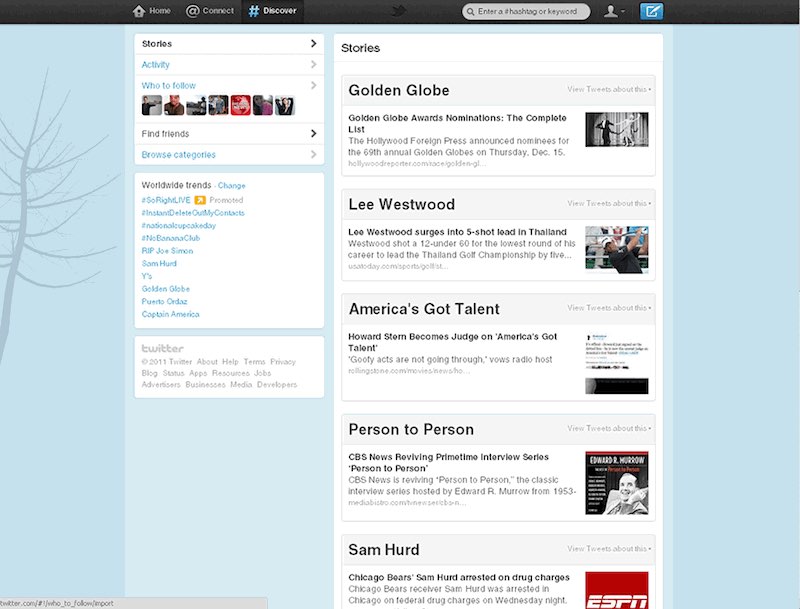Select first suggested user avatar
This screenshot has width=800, height=609.
152,105
